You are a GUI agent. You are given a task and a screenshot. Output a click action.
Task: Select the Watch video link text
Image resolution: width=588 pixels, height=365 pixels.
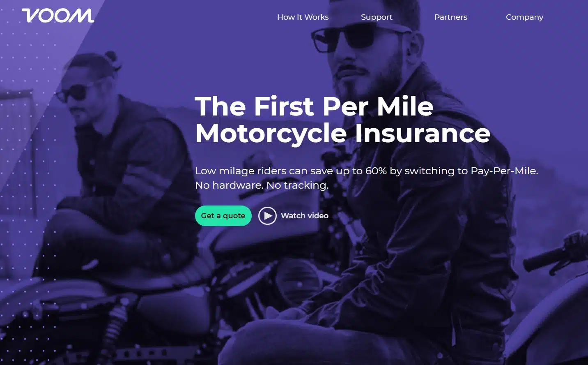[x=305, y=216]
